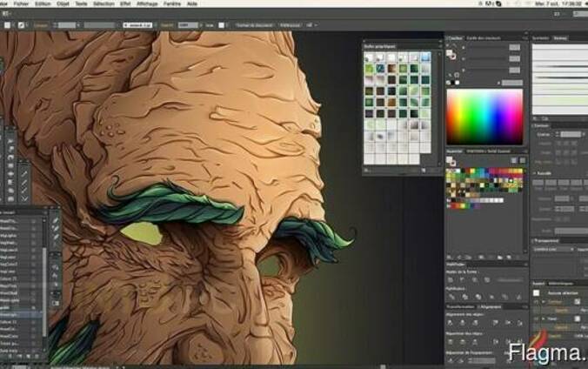
Task: Click the Crop pathfinder icon
Action: pyautogui.click(x=492, y=297)
